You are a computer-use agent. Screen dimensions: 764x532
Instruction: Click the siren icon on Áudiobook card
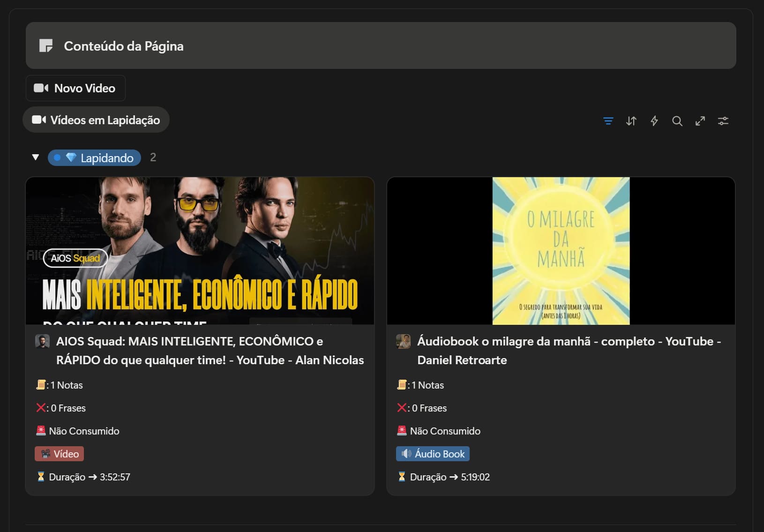pyautogui.click(x=402, y=430)
